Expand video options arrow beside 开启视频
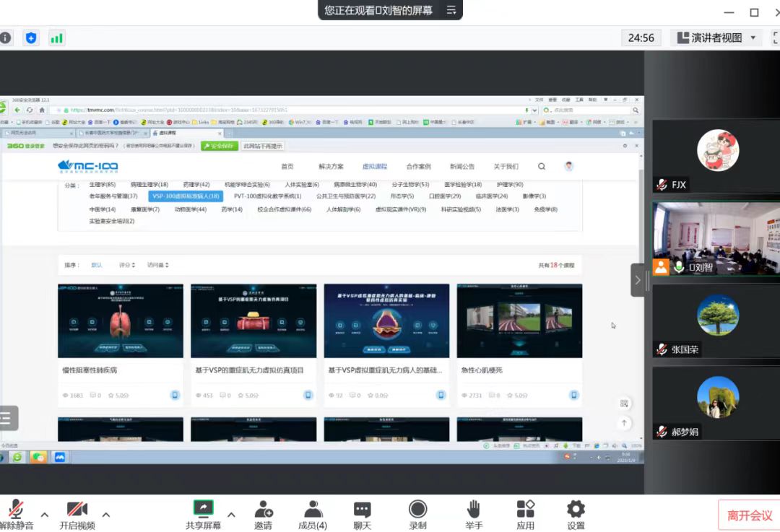This screenshot has height=532, width=780. click(106, 515)
